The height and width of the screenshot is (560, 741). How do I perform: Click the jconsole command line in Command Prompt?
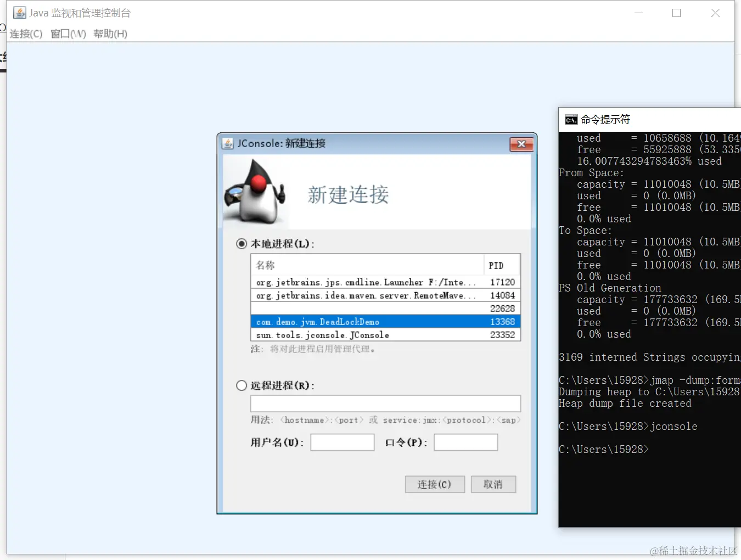[x=628, y=427]
